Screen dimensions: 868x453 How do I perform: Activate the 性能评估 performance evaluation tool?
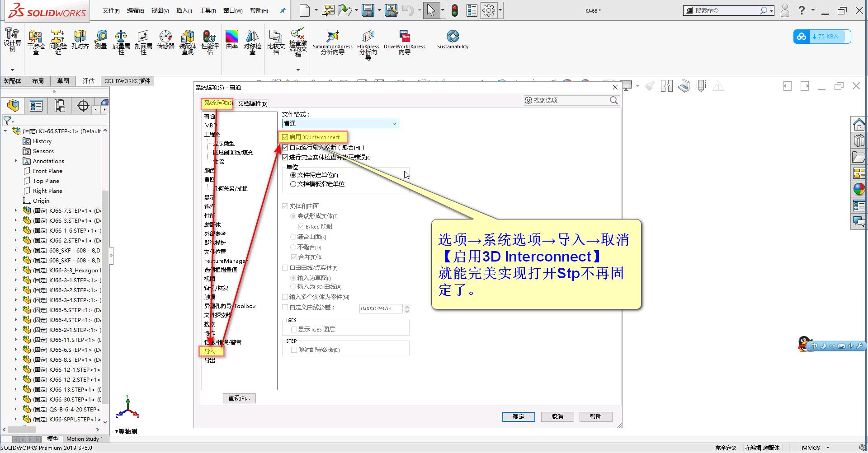[209, 41]
